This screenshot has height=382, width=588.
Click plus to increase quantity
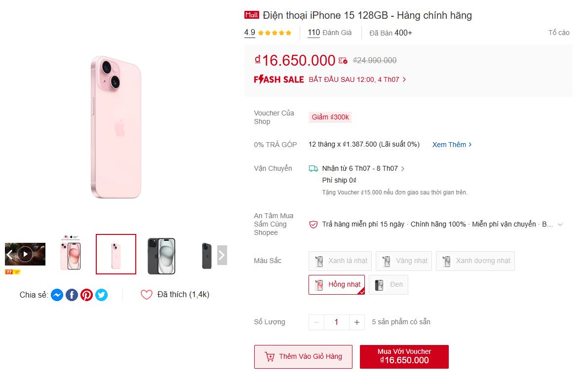click(356, 322)
